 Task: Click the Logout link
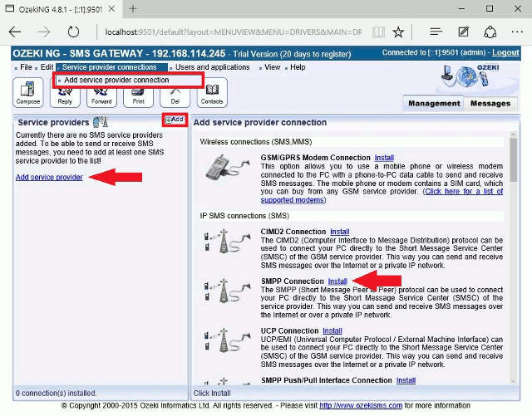tap(505, 53)
